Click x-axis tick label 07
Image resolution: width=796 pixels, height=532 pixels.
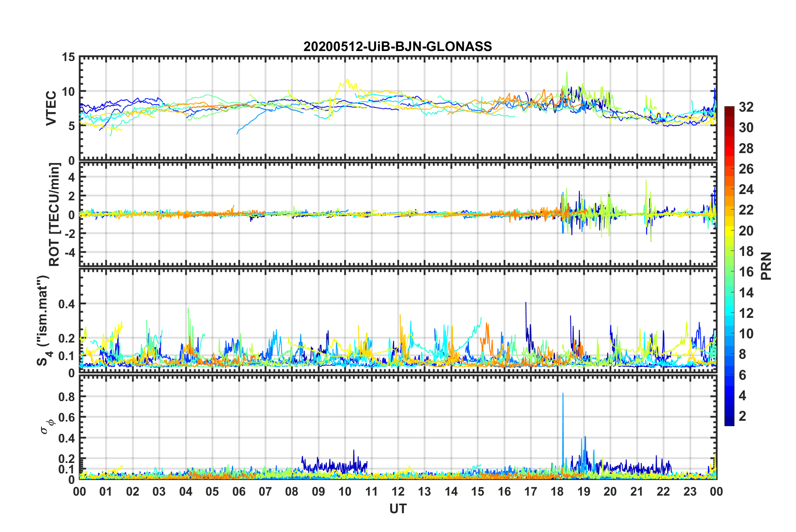click(x=265, y=491)
